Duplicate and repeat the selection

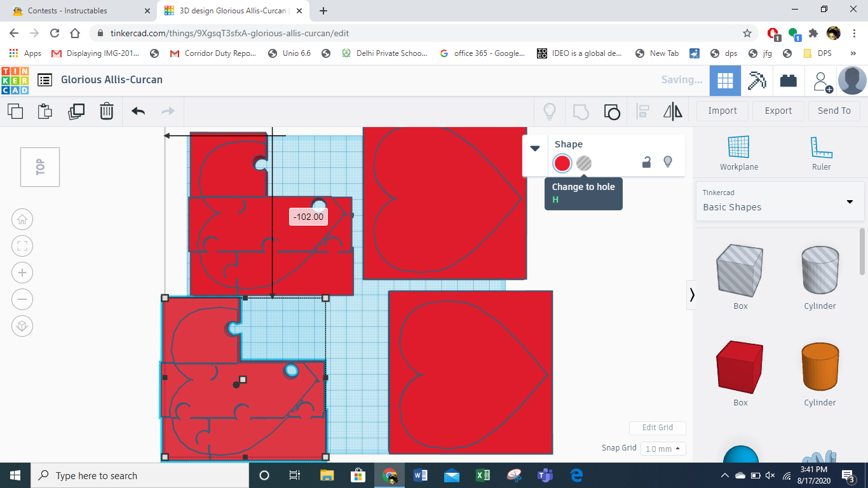pyautogui.click(x=76, y=111)
